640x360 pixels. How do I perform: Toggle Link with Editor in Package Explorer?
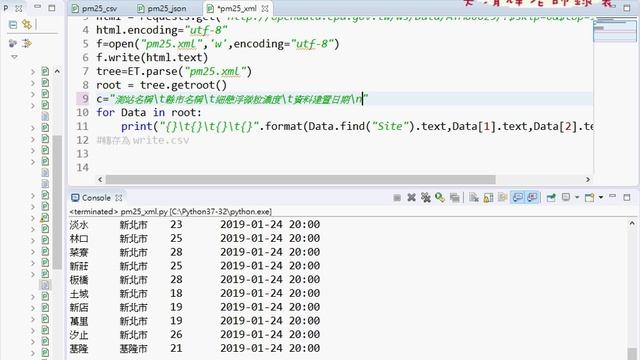(x=27, y=24)
